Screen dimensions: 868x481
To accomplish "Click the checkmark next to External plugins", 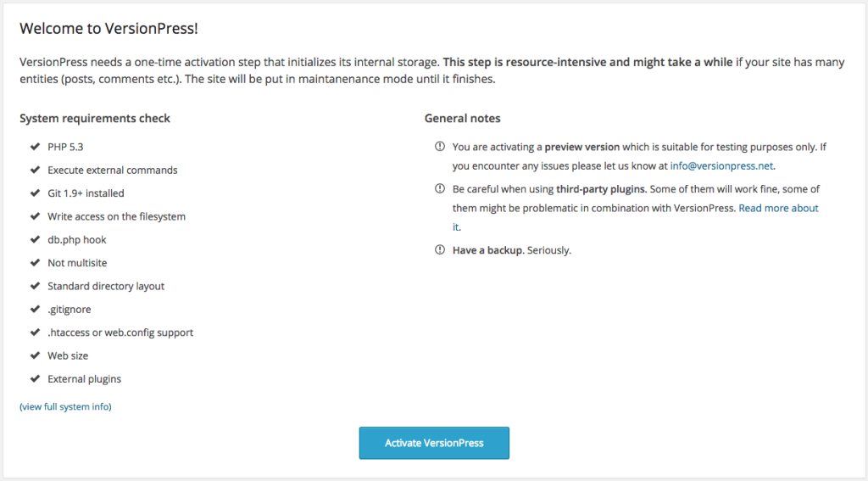I will tap(35, 379).
